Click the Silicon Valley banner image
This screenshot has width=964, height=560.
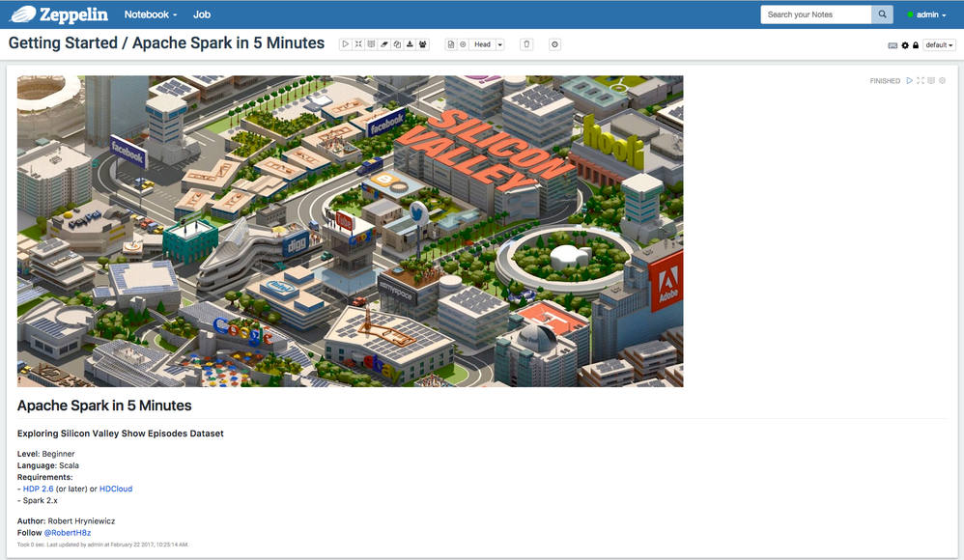point(350,231)
